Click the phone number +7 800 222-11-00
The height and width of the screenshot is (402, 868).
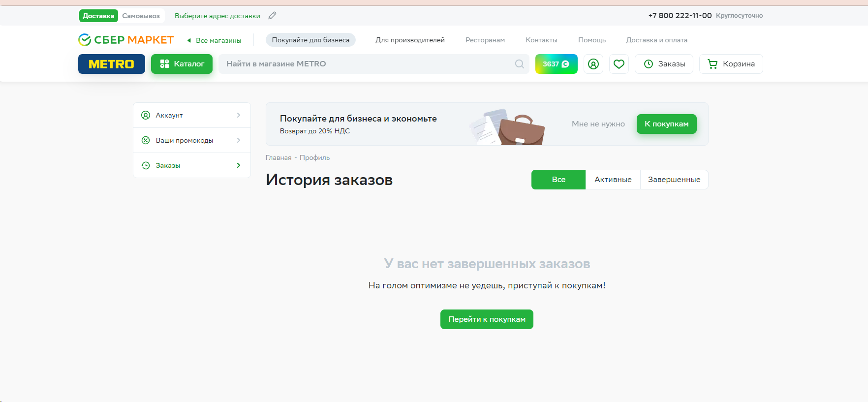[680, 16]
